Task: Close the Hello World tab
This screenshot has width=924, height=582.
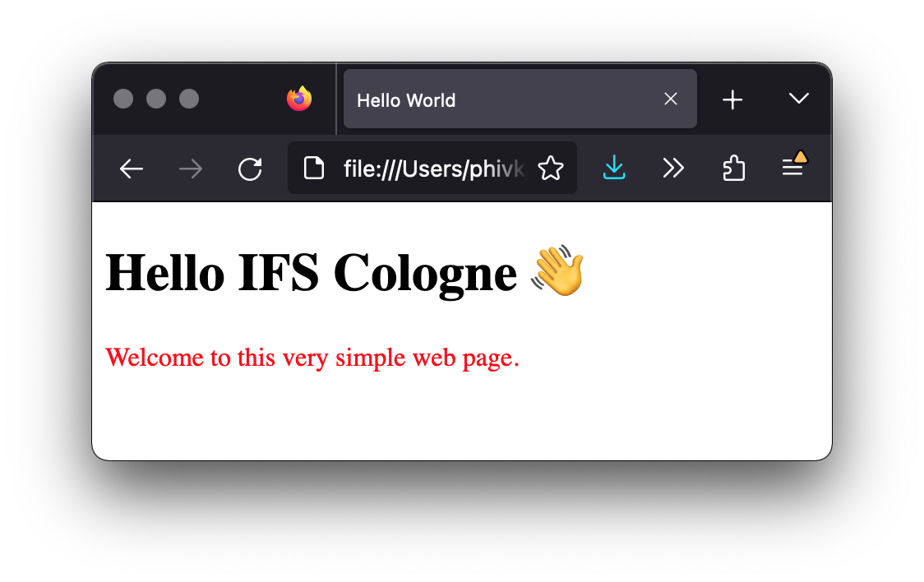Action: [671, 99]
